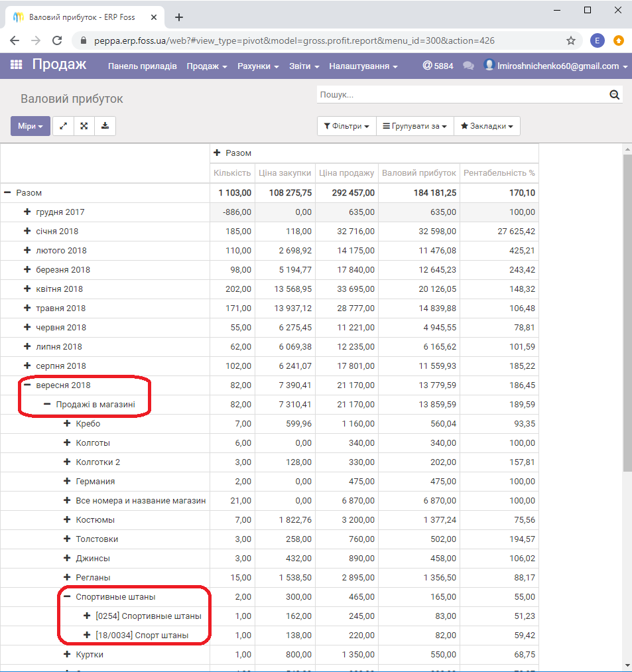Click the search magnifier icon
Image resolution: width=632 pixels, height=672 pixels.
click(x=615, y=95)
